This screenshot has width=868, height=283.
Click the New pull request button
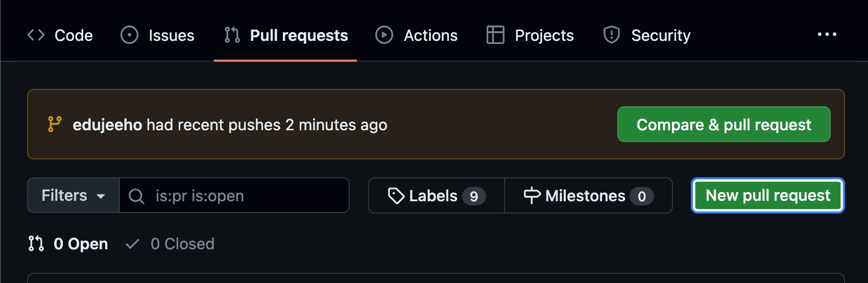tap(767, 196)
